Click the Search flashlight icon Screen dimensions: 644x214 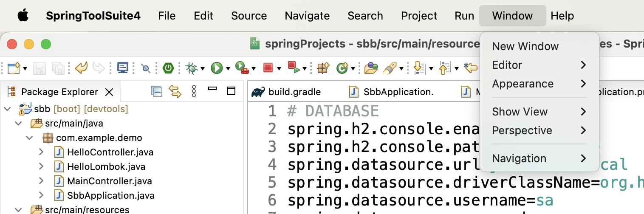point(390,68)
